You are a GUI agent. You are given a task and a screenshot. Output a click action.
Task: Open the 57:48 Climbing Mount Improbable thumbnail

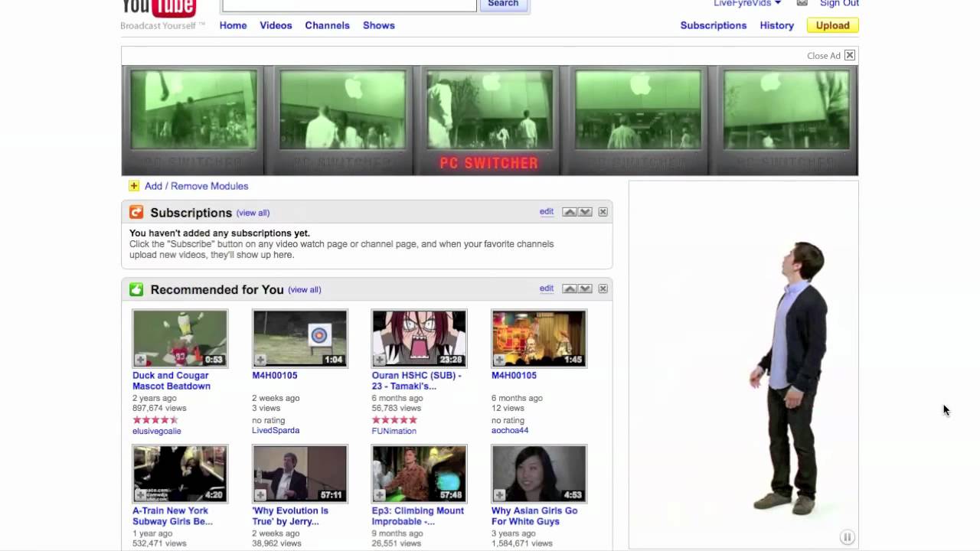point(420,474)
